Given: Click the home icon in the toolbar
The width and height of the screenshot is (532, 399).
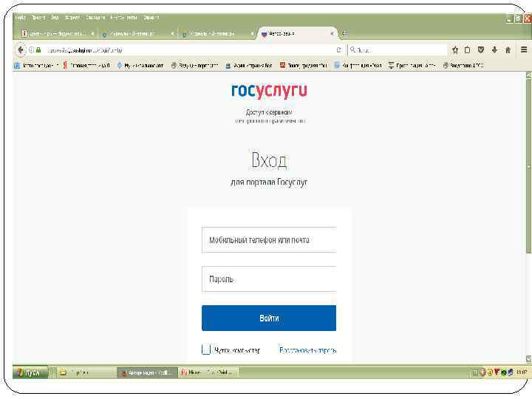Looking at the screenshot, I should pyautogui.click(x=508, y=50).
